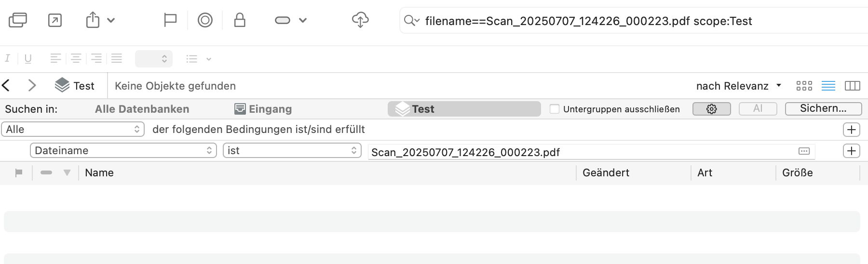Open the Dateiname criterion dropdown
The image size is (868, 264).
[123, 151]
